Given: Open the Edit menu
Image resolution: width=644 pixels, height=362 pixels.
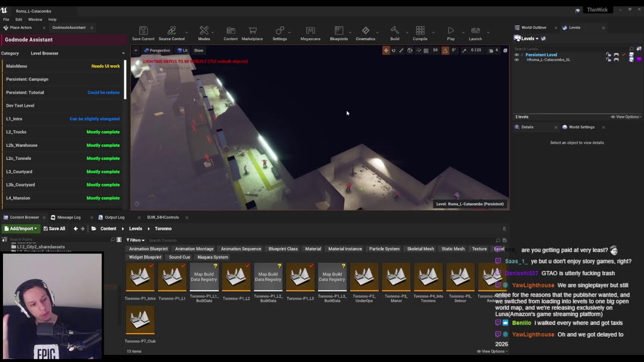Looking at the screenshot, I should pyautogui.click(x=19, y=20).
